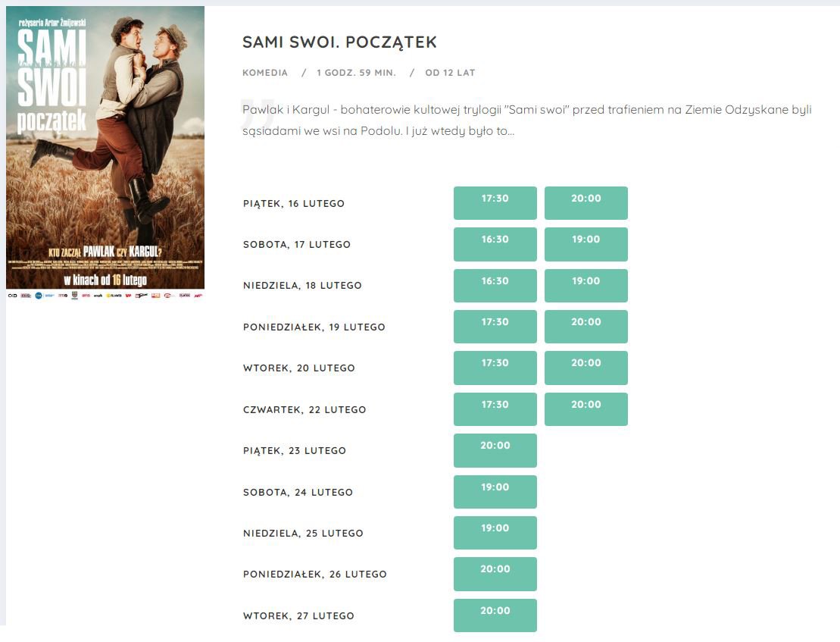This screenshot has height=642, width=840.
Task: Select 20:00 showing on Wtorek, 20 lutego
Action: [x=586, y=368]
